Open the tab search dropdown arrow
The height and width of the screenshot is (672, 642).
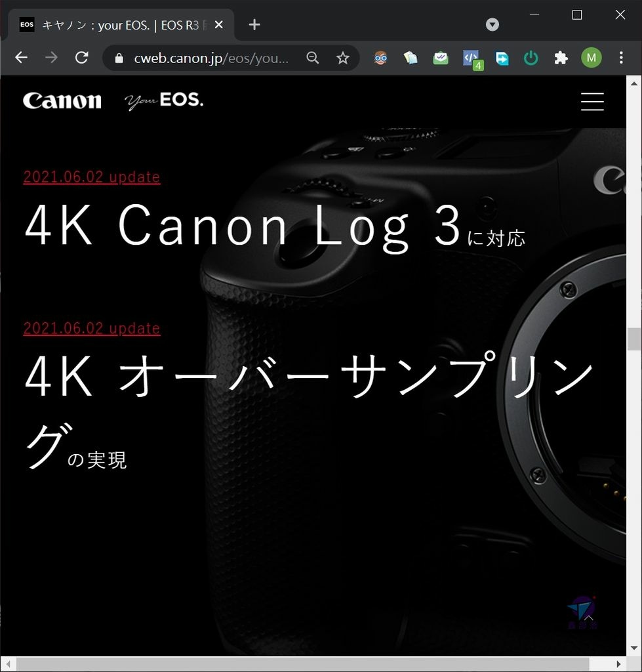click(x=492, y=24)
